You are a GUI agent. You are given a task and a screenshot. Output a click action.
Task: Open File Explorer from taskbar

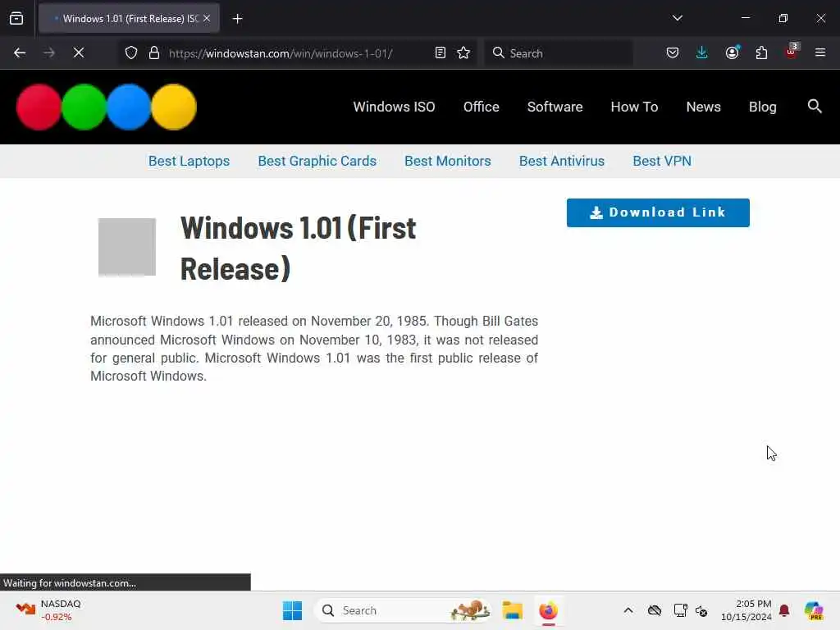[512, 610]
